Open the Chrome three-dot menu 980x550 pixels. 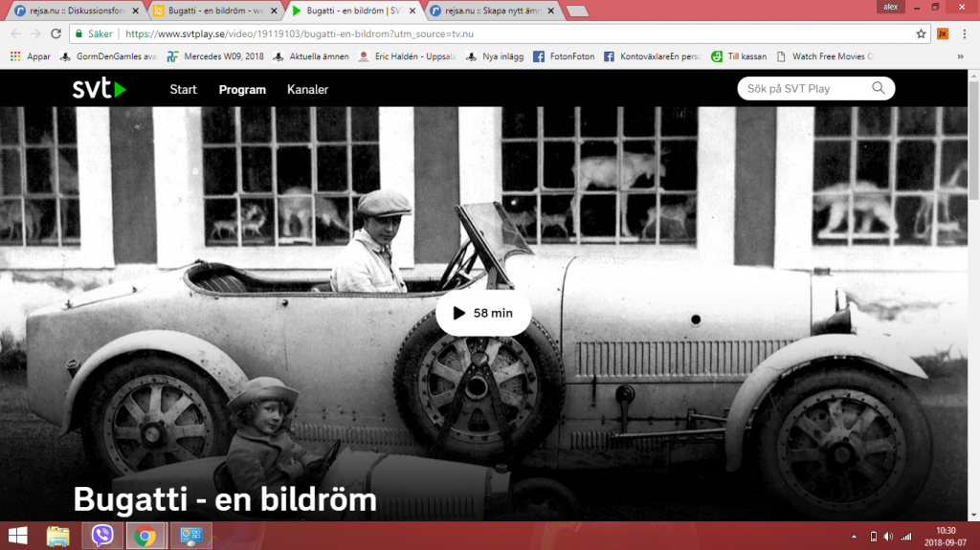pos(965,33)
